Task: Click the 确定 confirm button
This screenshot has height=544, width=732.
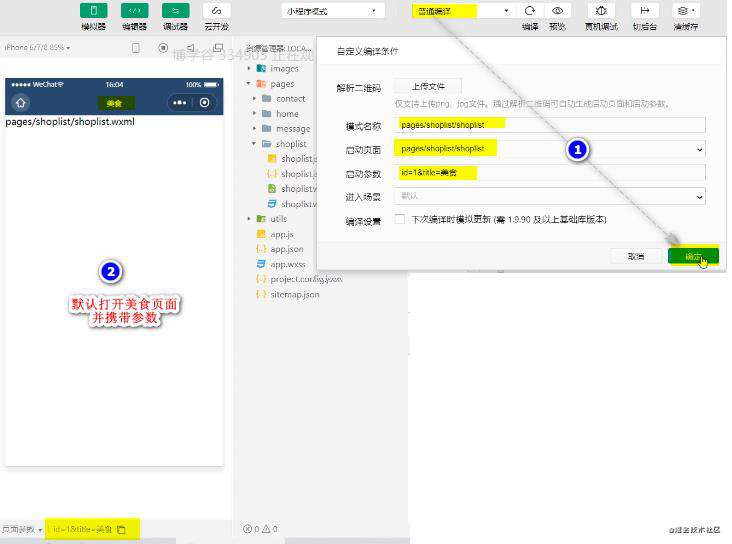Action: 693,256
